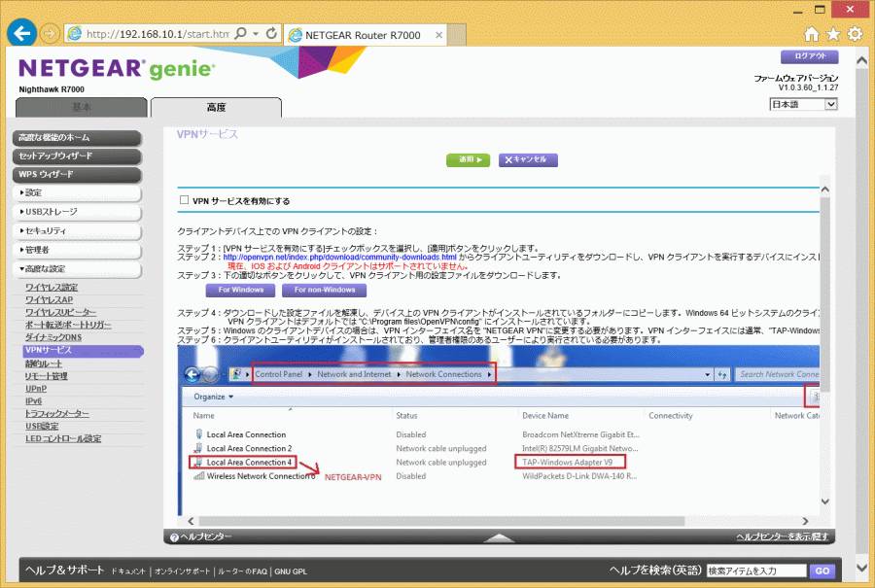Click the browser back arrow button

(21, 33)
